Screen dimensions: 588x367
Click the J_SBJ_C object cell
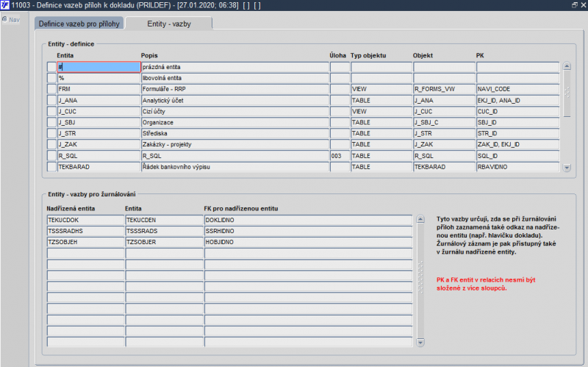click(x=445, y=122)
